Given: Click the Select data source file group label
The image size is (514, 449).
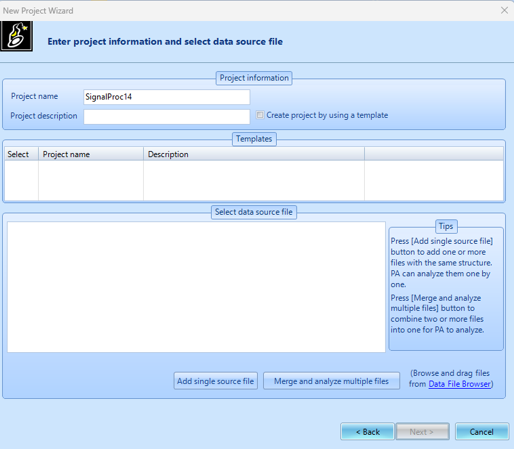Looking at the screenshot, I should coord(254,212).
